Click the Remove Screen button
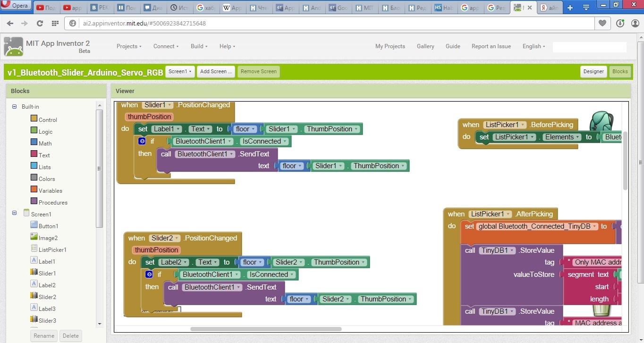 (x=258, y=72)
